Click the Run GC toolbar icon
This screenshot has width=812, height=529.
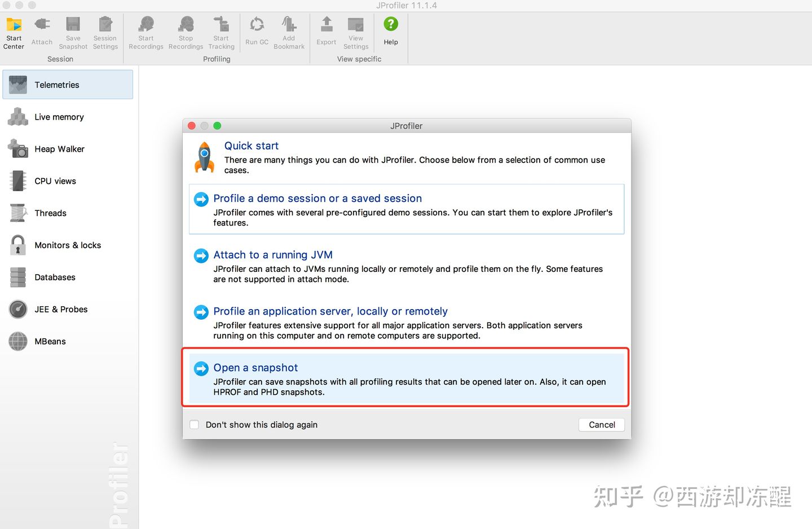click(x=257, y=24)
